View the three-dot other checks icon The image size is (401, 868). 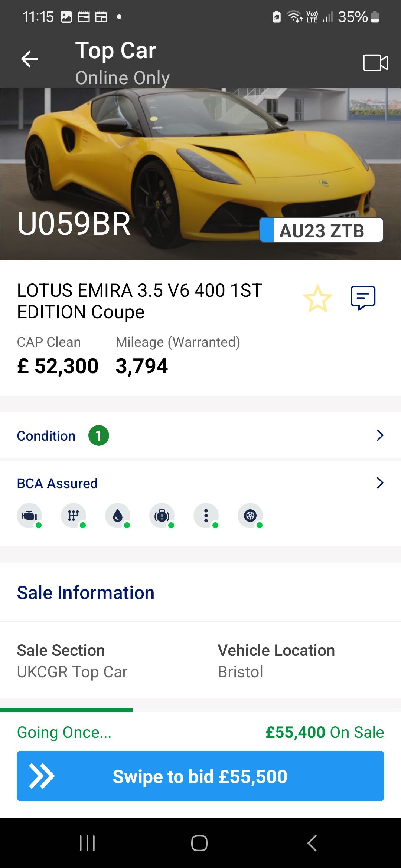click(x=206, y=516)
